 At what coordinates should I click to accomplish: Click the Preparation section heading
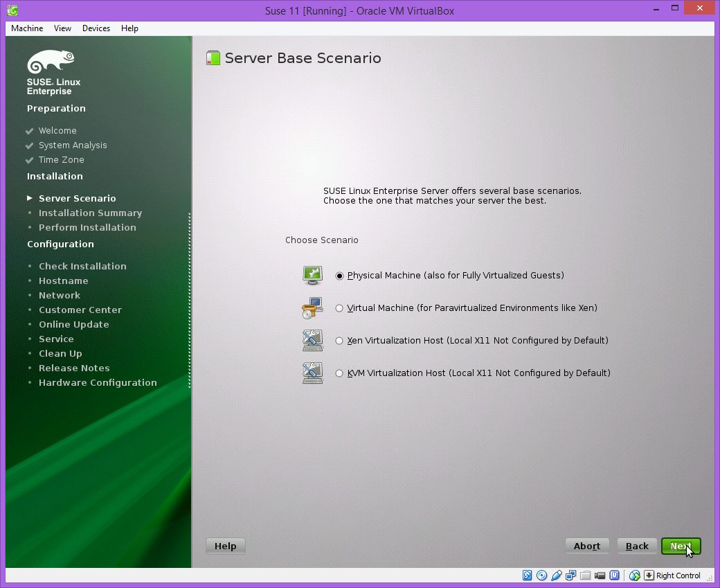56,109
